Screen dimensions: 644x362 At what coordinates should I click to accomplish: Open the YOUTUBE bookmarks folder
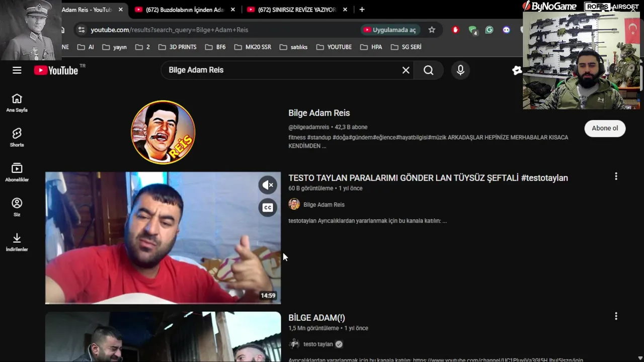pyautogui.click(x=334, y=47)
